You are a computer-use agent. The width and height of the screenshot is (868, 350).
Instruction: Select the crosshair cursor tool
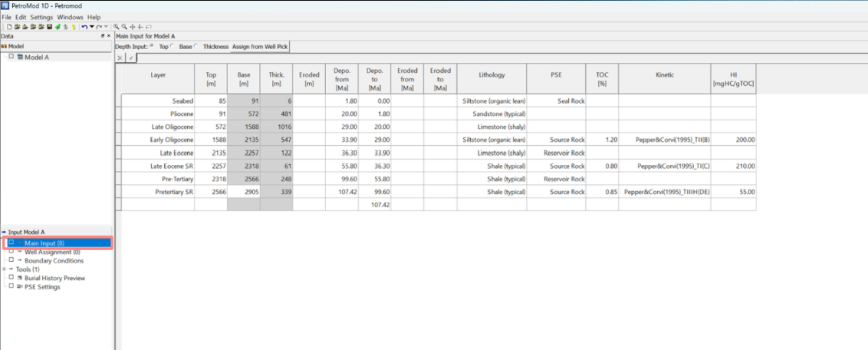tap(140, 27)
